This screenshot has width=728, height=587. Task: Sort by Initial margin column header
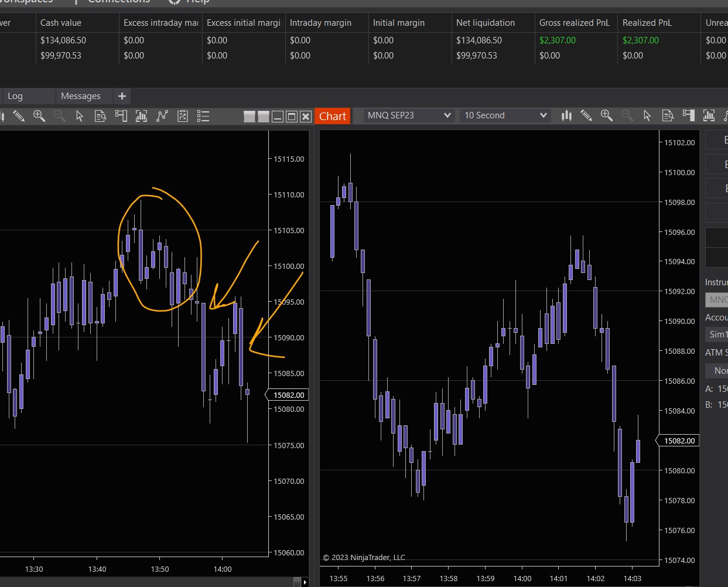click(x=409, y=23)
